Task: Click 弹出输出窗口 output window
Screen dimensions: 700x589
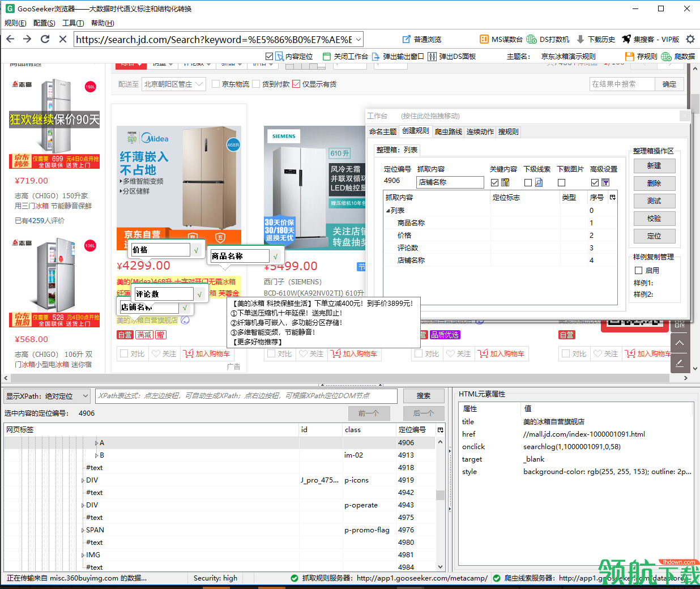Action: (x=398, y=56)
